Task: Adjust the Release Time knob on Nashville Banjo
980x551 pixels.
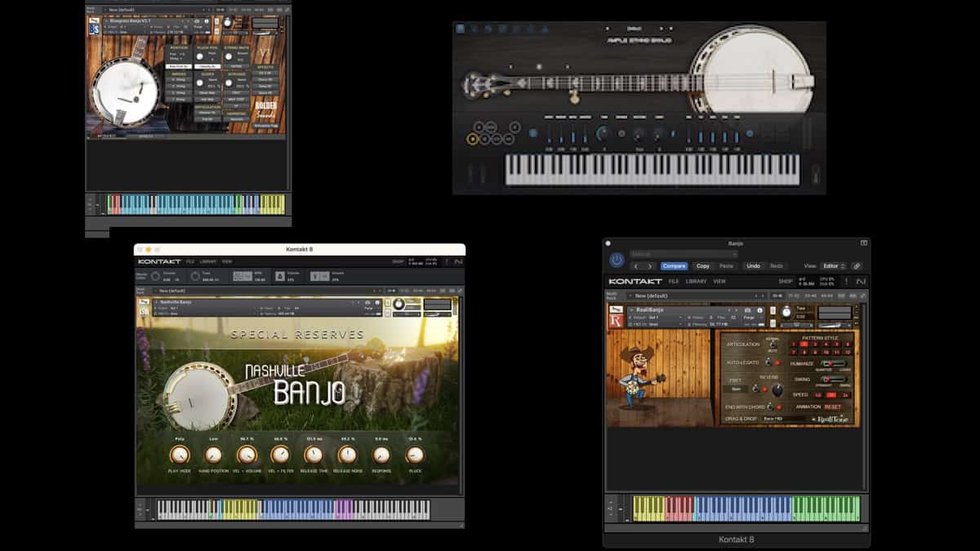Action: pyautogui.click(x=314, y=455)
